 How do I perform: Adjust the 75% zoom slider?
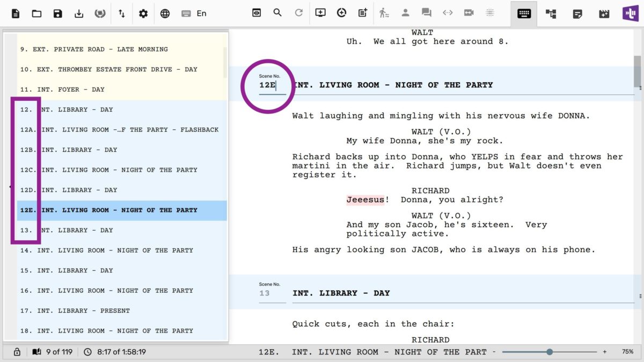coord(548,352)
